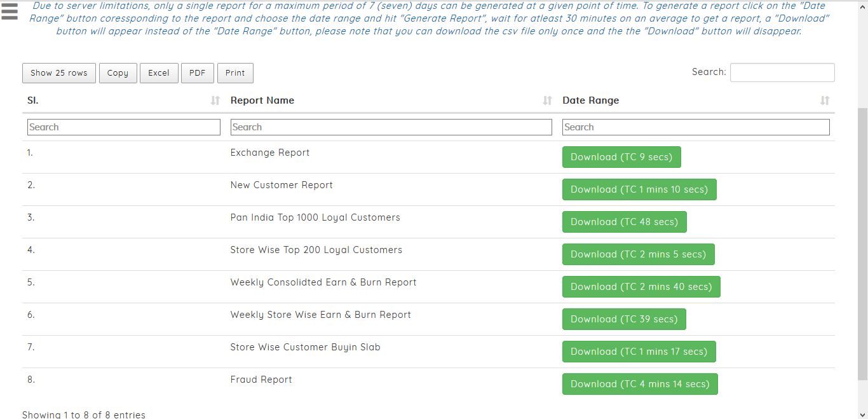
Task: Click the Report Name column search field
Action: 391,127
